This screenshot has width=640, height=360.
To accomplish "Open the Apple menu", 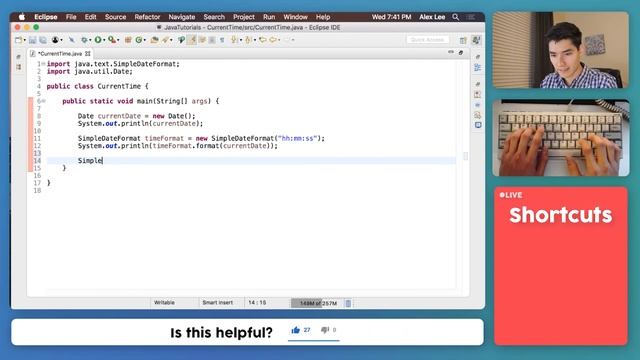I will coord(22,17).
